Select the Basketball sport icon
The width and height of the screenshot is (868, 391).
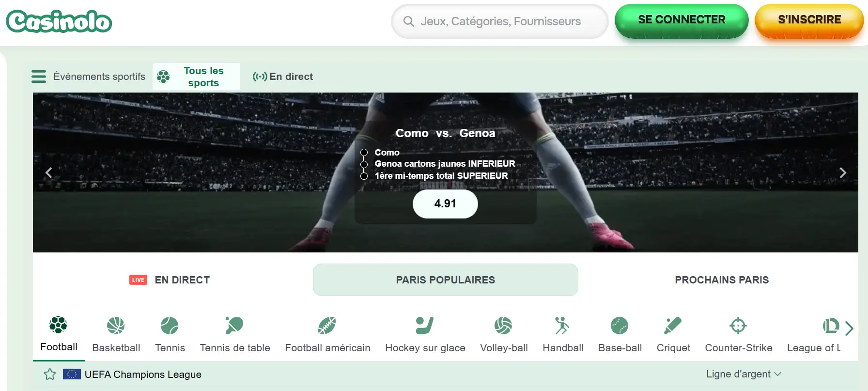[x=116, y=326]
